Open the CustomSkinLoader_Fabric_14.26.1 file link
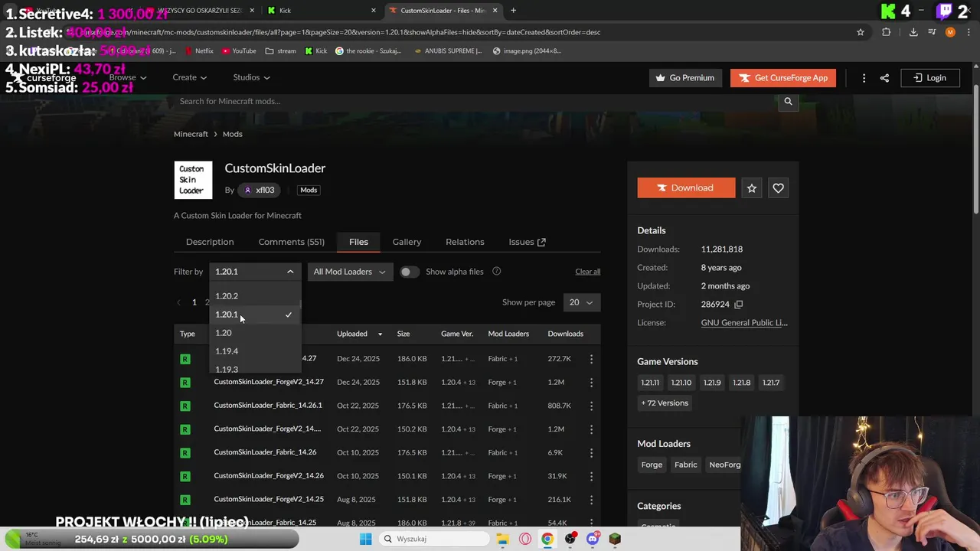The image size is (980, 551). coord(268,406)
